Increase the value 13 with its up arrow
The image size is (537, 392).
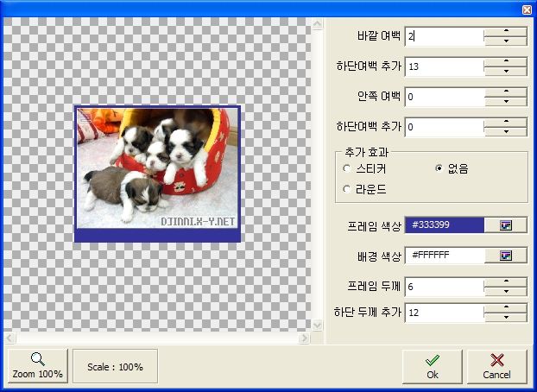click(506, 61)
